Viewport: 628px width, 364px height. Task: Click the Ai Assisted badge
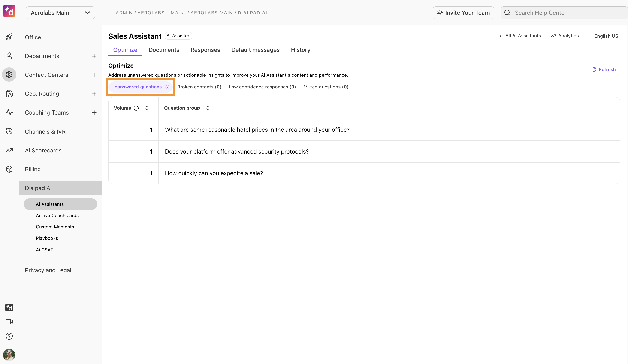coord(178,36)
